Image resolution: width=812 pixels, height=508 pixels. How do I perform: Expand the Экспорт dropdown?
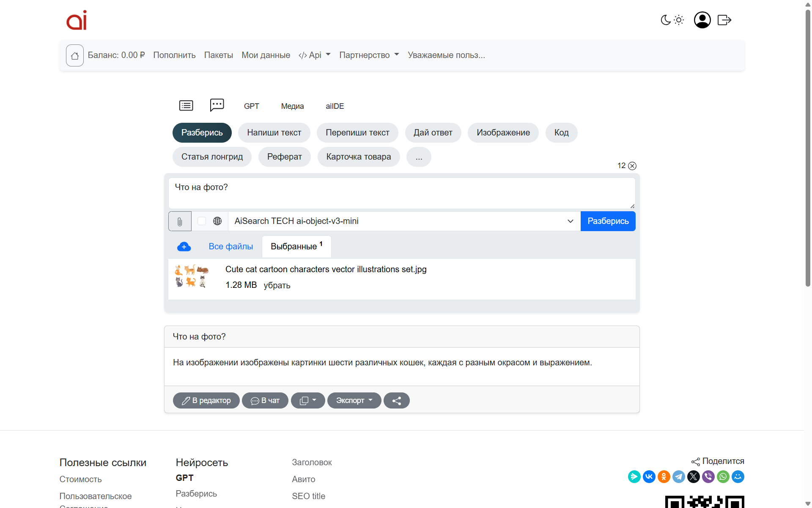click(x=354, y=400)
